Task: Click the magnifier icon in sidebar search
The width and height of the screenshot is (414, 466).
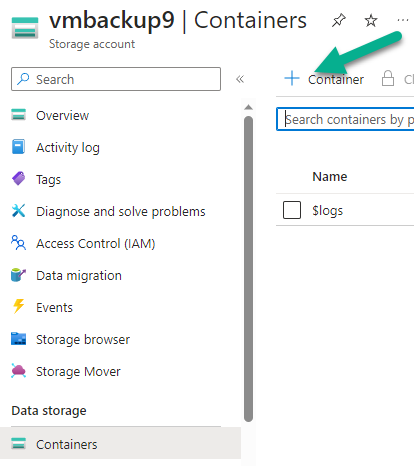Action: pos(23,79)
